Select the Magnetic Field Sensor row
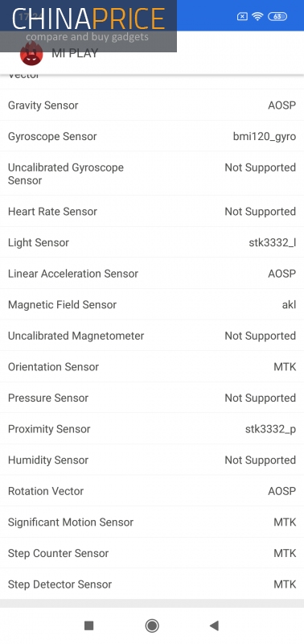This screenshot has height=644, width=304. 152,305
